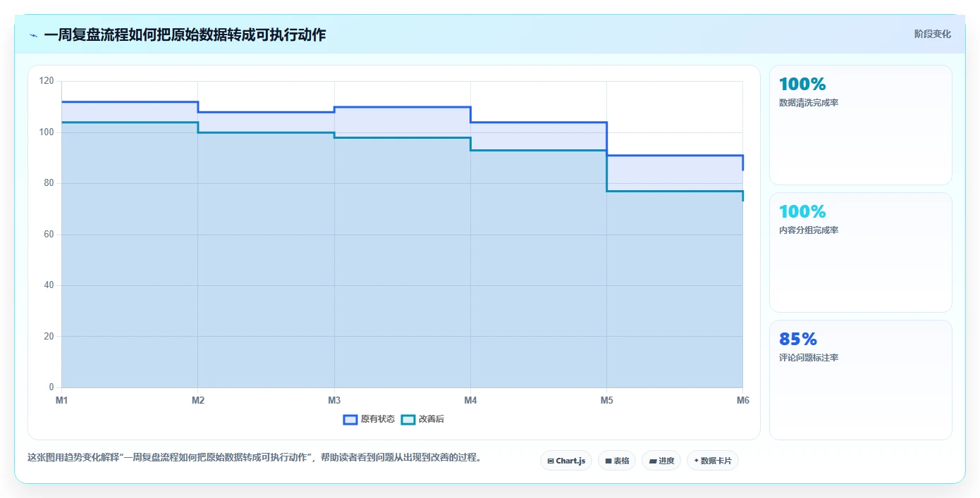Click the M2 x-axis label
980x498 pixels.
click(198, 400)
